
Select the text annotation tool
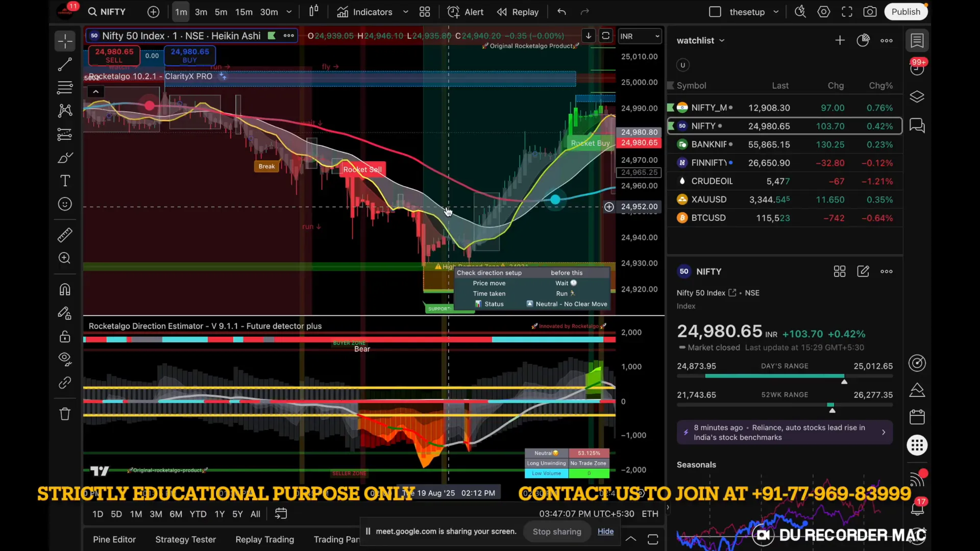(x=65, y=181)
